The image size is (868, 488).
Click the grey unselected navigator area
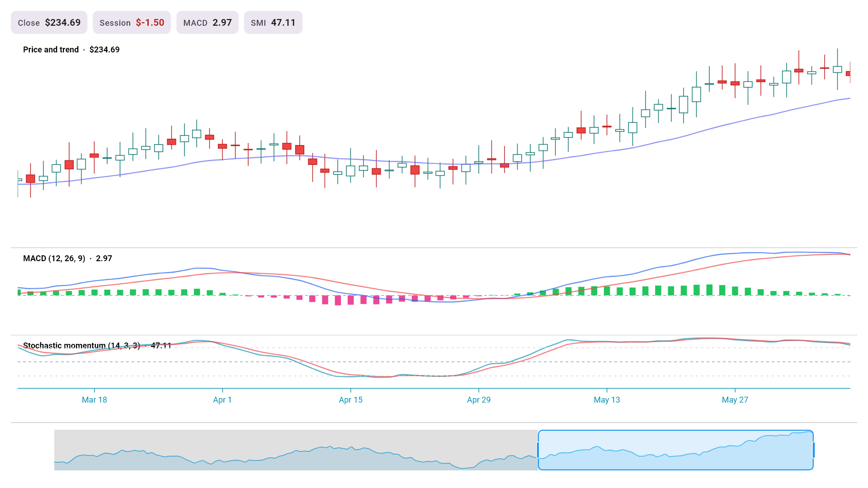coord(296,450)
